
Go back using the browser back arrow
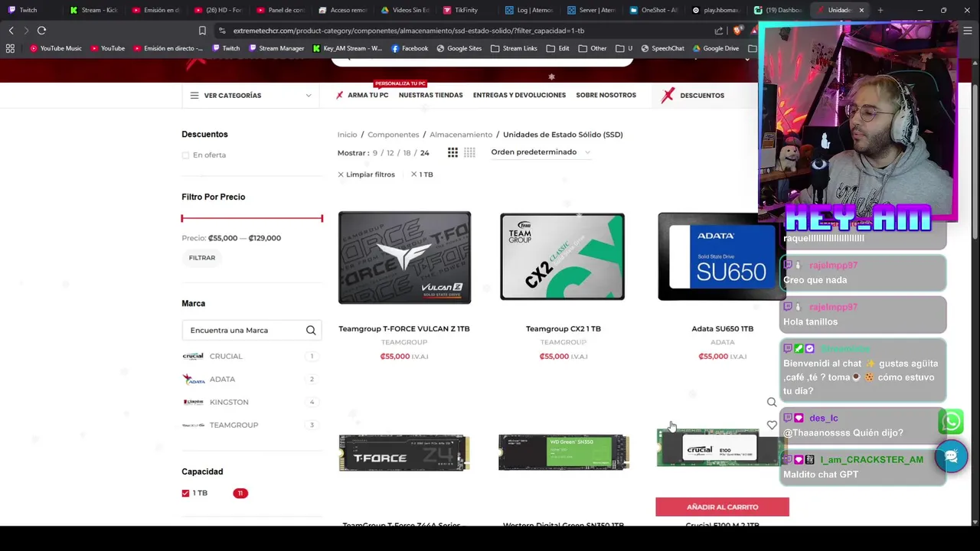coord(11,31)
